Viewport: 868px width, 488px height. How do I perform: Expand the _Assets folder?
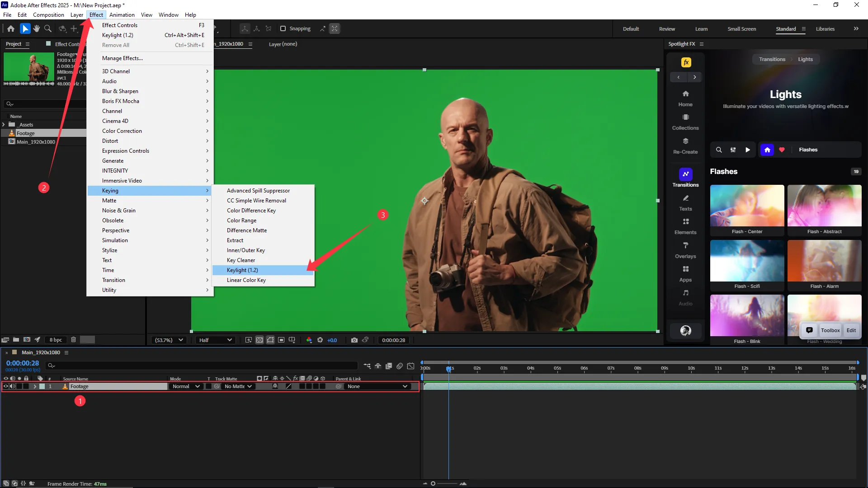(x=4, y=125)
